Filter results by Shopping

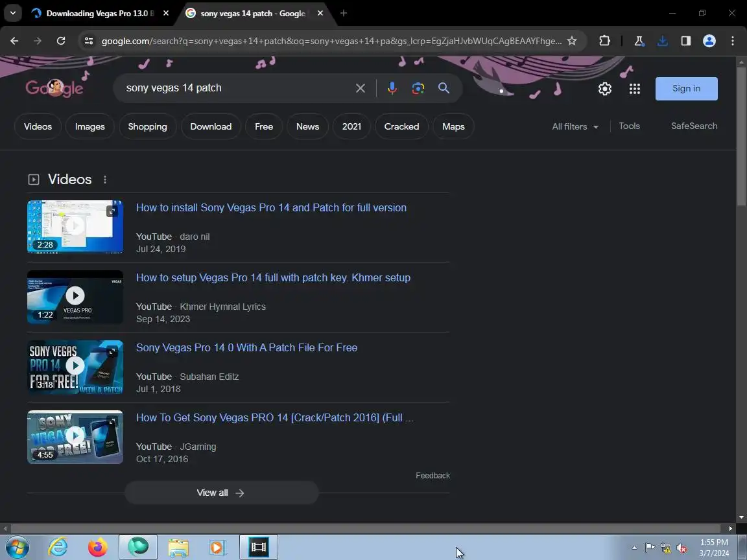pyautogui.click(x=148, y=126)
